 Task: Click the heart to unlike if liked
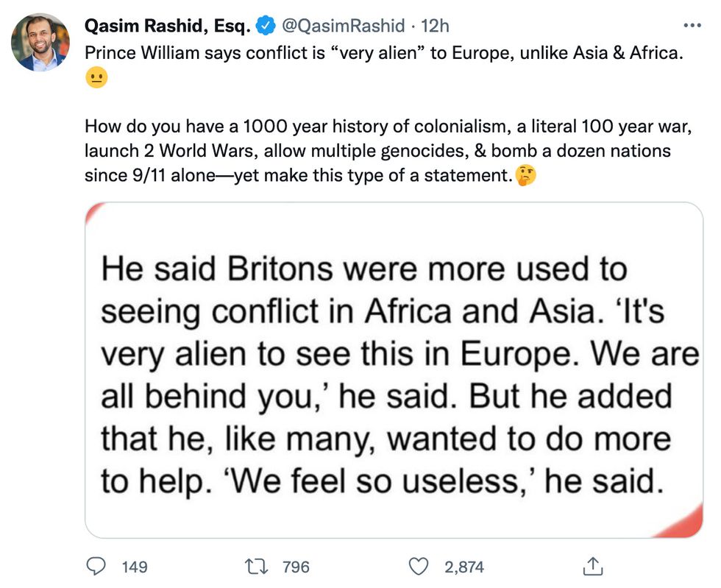(x=420, y=567)
